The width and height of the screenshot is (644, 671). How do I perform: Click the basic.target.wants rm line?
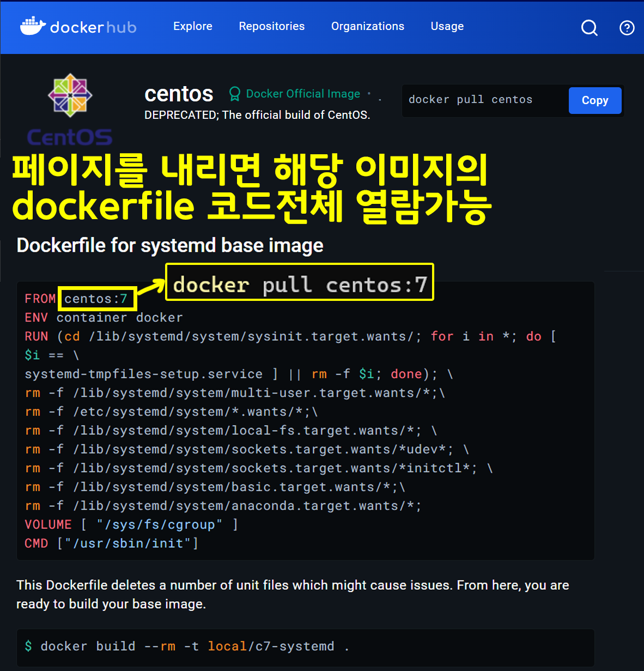(x=215, y=487)
